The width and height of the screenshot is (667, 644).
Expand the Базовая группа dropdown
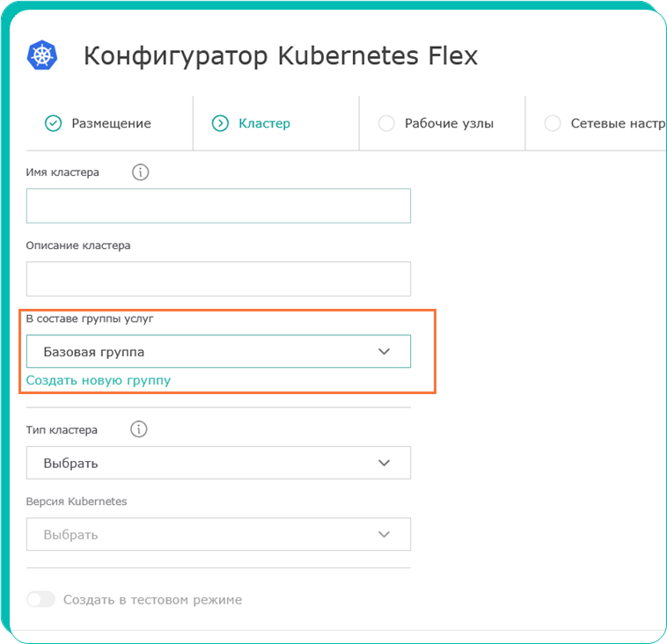[218, 351]
